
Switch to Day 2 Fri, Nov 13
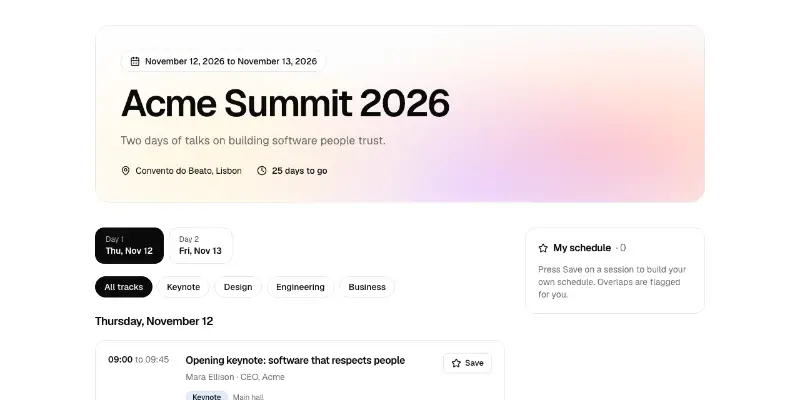tap(201, 245)
